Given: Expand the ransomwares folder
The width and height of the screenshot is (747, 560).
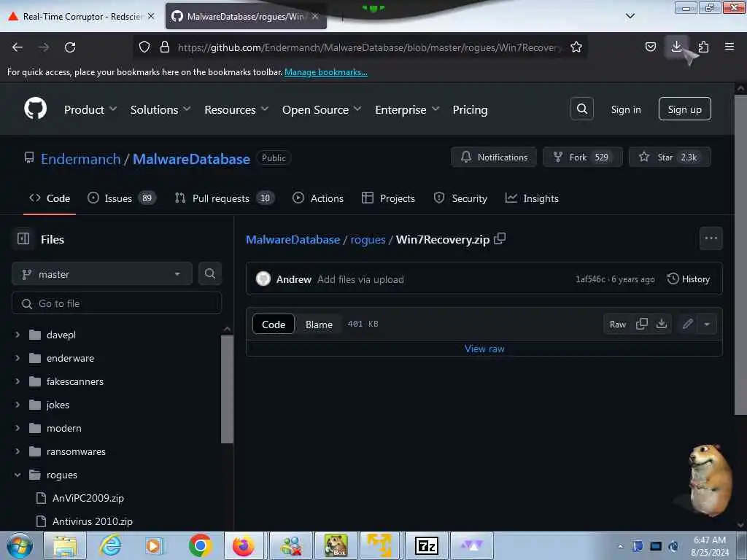Looking at the screenshot, I should coord(18,451).
